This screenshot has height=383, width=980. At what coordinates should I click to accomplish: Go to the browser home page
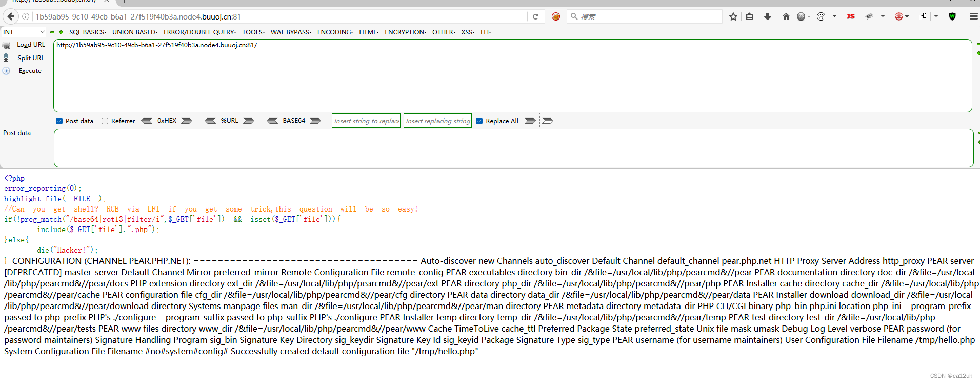pyautogui.click(x=786, y=16)
